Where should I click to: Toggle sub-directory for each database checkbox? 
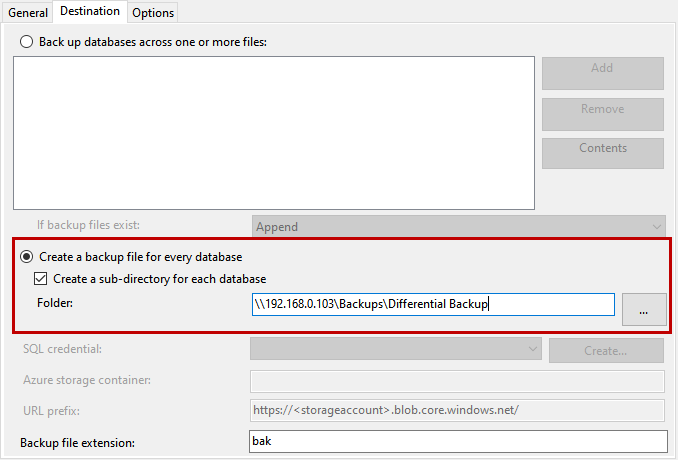pos(41,279)
